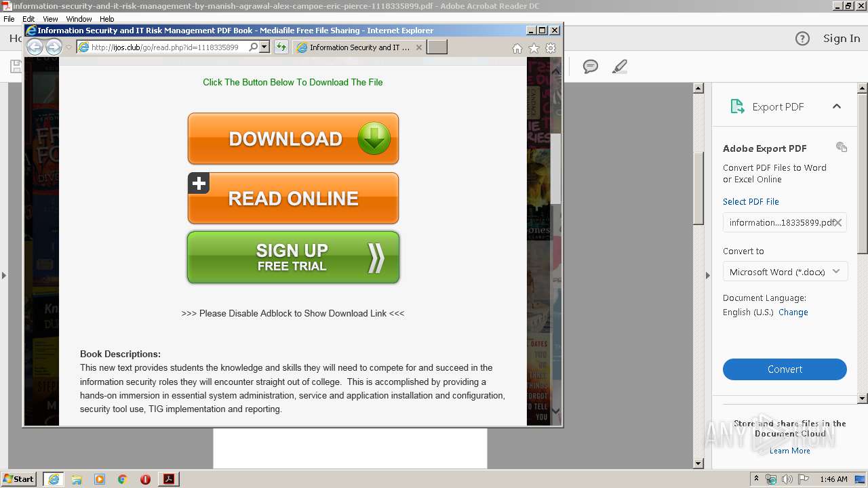Show hidden system tray icons
This screenshot has height=488, width=868.
[x=756, y=479]
